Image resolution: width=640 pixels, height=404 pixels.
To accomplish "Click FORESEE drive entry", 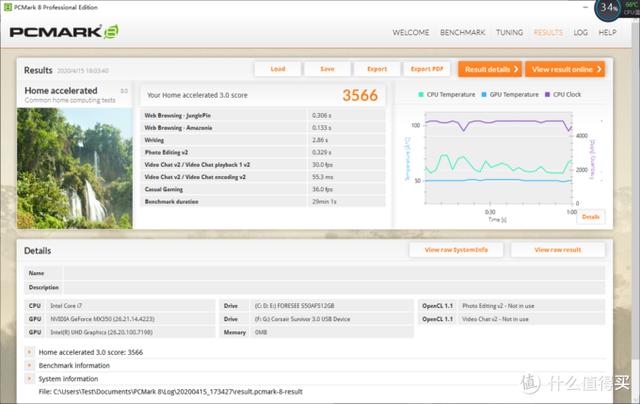I will 294,306.
